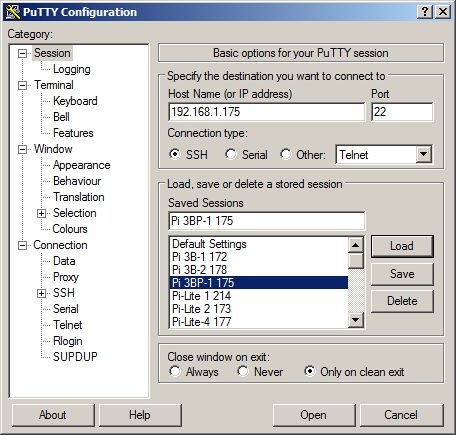Image resolution: width=456 pixels, height=435 pixels.
Task: Open the Appearance settings category
Action: 82,165
